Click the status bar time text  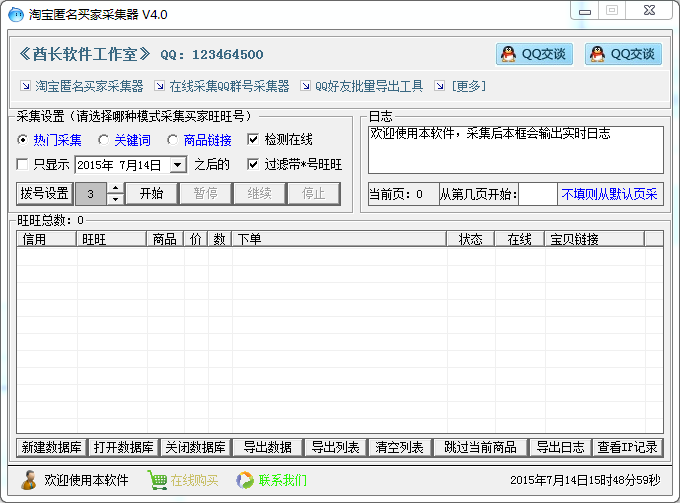585,480
